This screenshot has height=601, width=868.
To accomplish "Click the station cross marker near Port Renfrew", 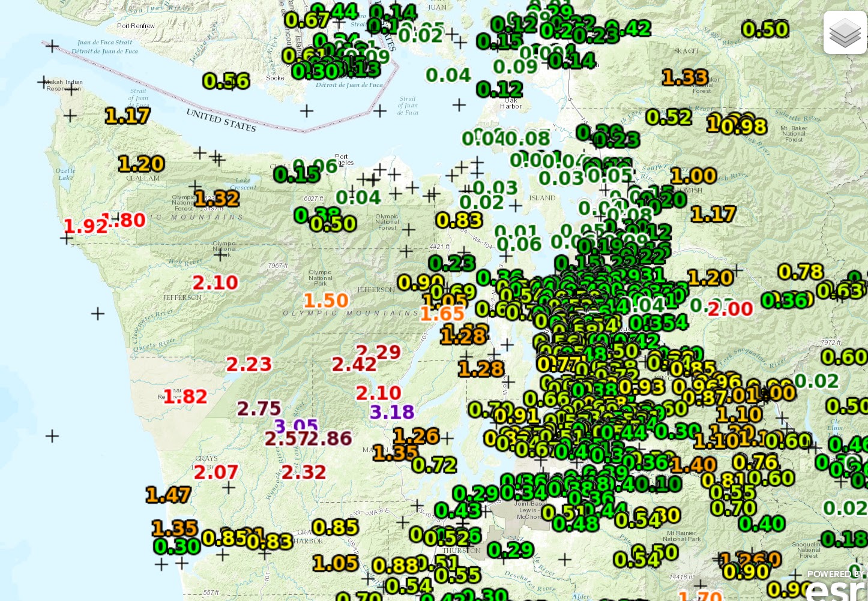I will (52, 46).
